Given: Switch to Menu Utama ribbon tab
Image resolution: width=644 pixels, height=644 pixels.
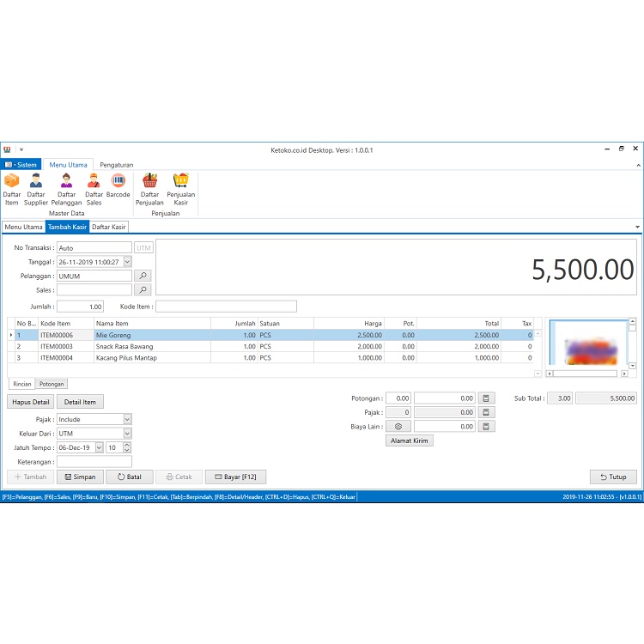Looking at the screenshot, I should [x=68, y=165].
